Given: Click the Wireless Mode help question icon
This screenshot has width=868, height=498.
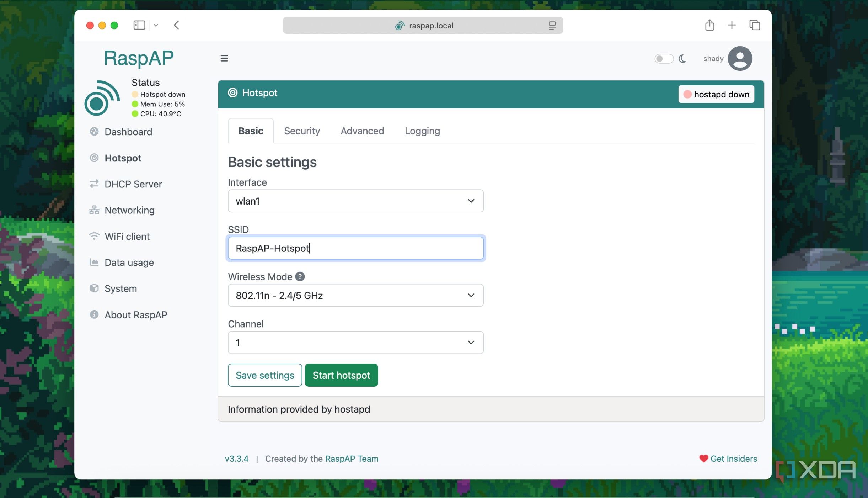Looking at the screenshot, I should [x=300, y=276].
